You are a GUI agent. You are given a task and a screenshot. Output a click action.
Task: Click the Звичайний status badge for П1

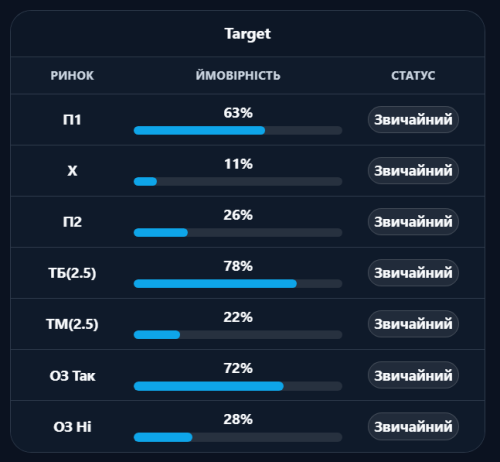pyautogui.click(x=413, y=120)
